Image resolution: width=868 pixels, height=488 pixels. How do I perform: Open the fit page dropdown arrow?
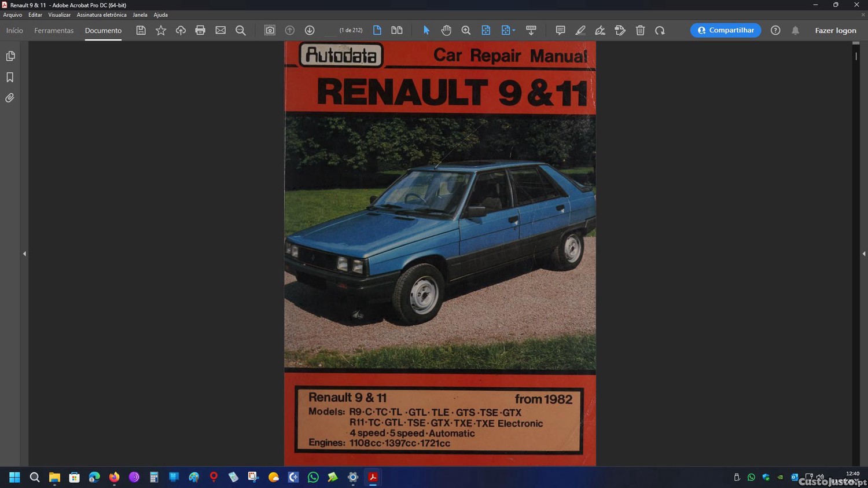pos(514,31)
